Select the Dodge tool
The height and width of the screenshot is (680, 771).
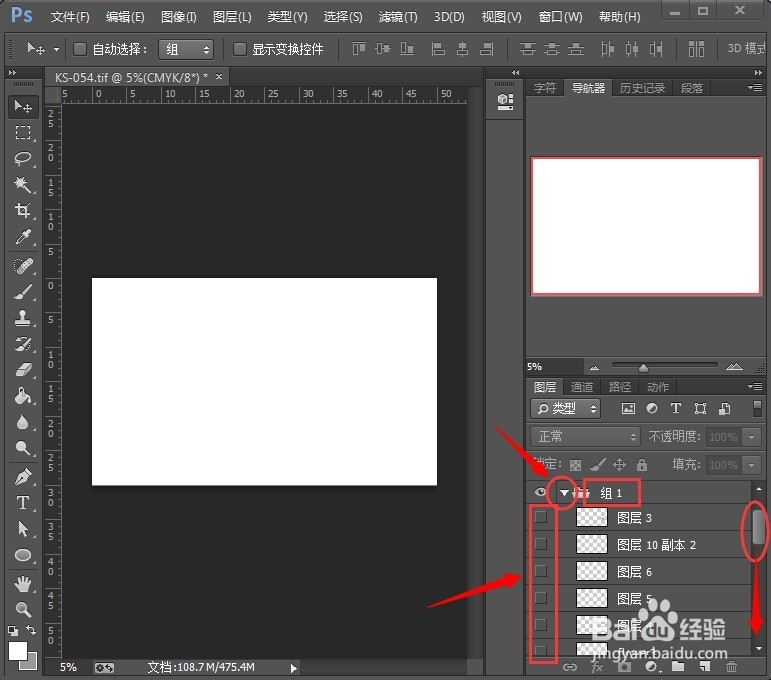[23, 448]
